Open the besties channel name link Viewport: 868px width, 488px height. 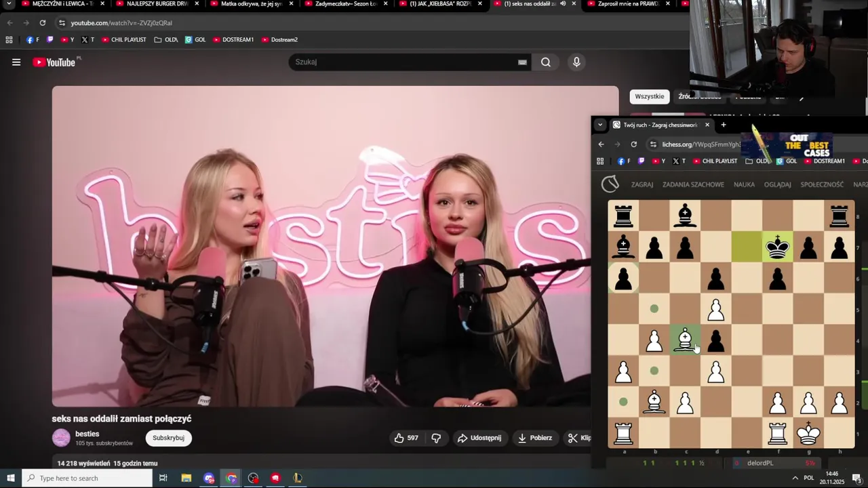(x=87, y=434)
